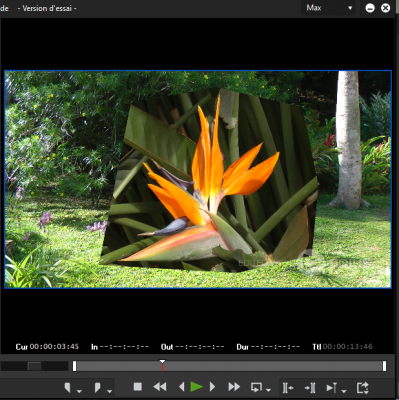Click the left white end handle of the scrub bar
Image resolution: width=399 pixels, height=400 pixels.
[x=74, y=366]
